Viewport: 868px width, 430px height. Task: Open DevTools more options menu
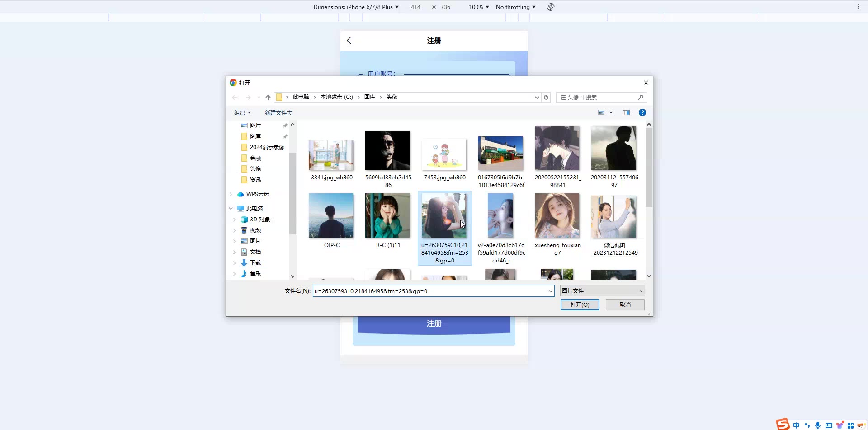(x=858, y=7)
